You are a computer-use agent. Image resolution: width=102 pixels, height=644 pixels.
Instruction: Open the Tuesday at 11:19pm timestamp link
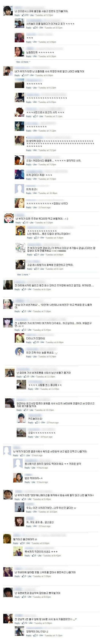pyautogui.click(x=45, y=376)
